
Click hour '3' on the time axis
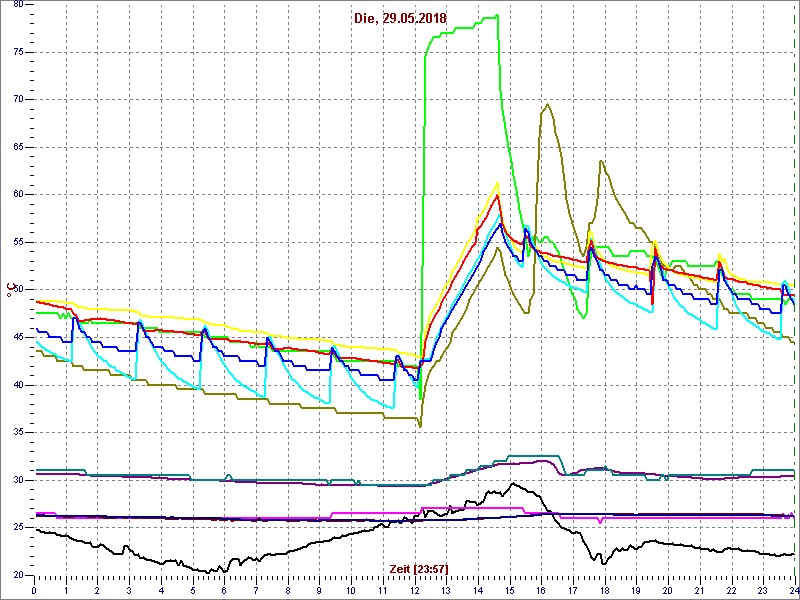point(130,590)
